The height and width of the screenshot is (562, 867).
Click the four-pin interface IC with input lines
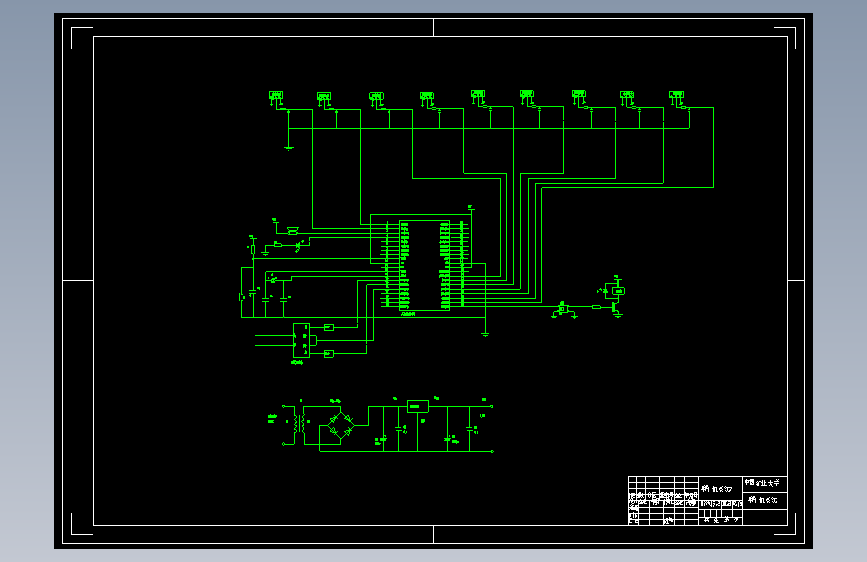coord(301,340)
